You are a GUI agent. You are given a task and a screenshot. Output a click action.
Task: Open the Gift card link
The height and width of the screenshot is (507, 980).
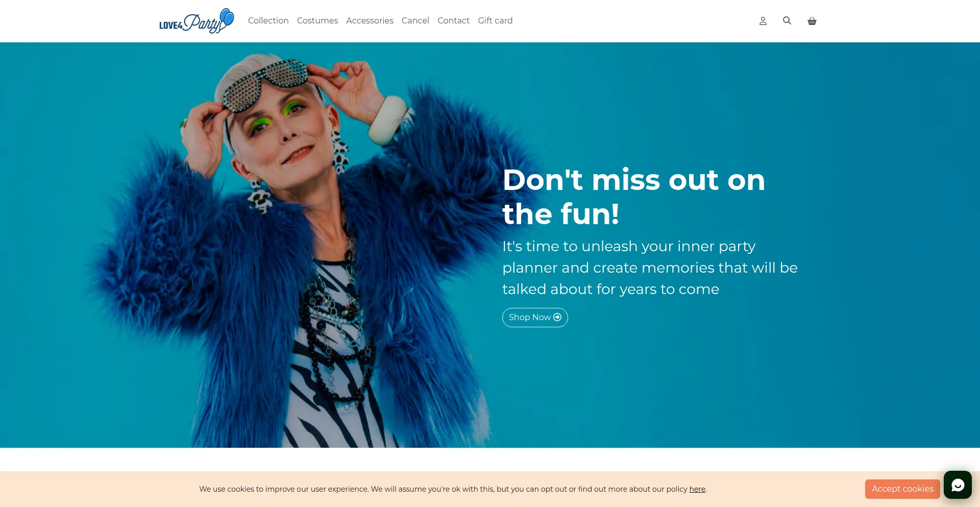pyautogui.click(x=495, y=20)
